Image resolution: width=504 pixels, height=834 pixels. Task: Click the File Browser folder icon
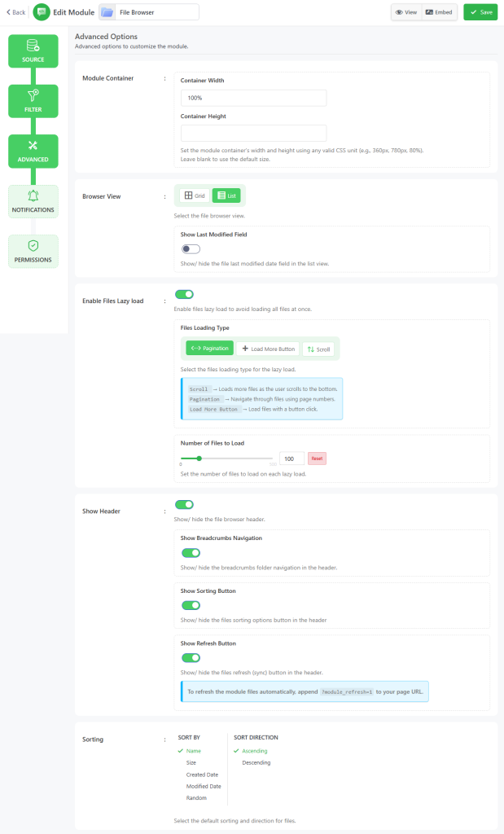107,12
